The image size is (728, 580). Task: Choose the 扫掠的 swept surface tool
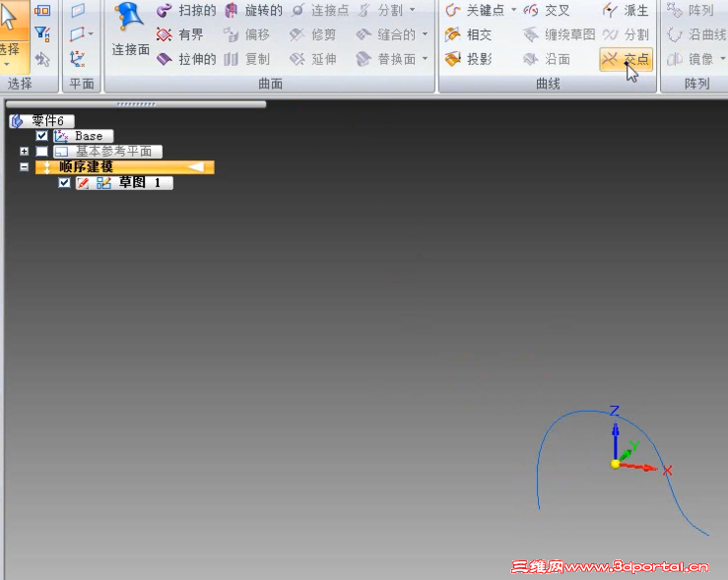tap(186, 11)
